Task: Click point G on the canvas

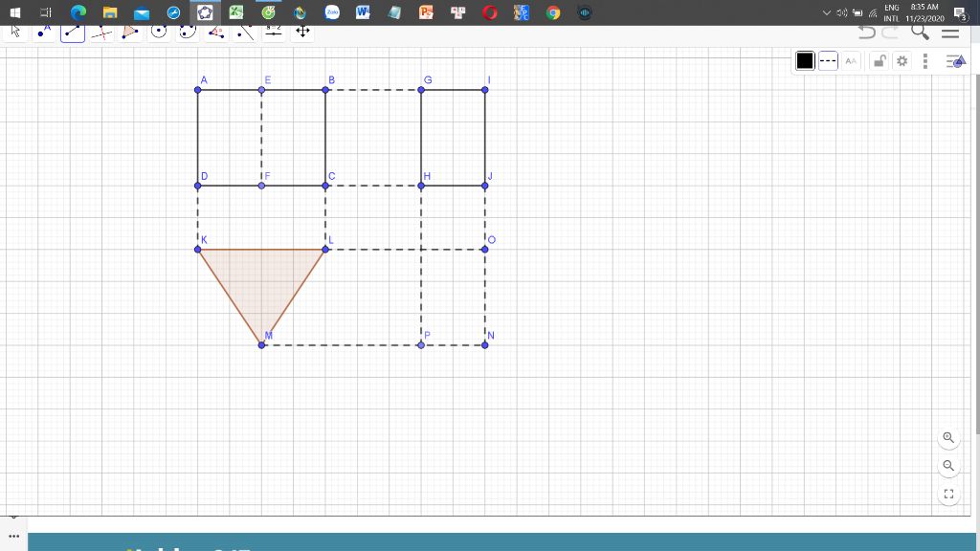Action: pos(421,90)
